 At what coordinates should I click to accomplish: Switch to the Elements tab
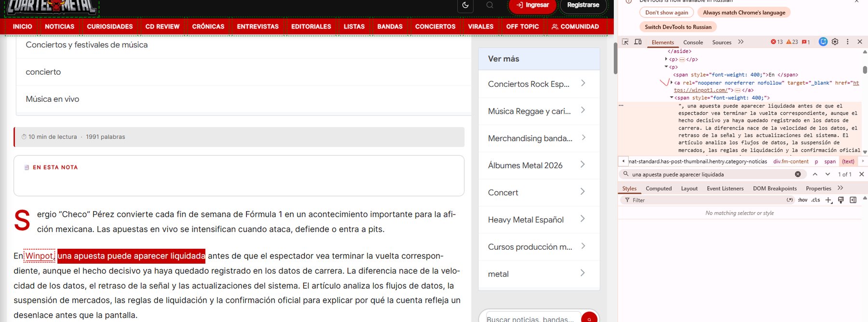(x=663, y=42)
